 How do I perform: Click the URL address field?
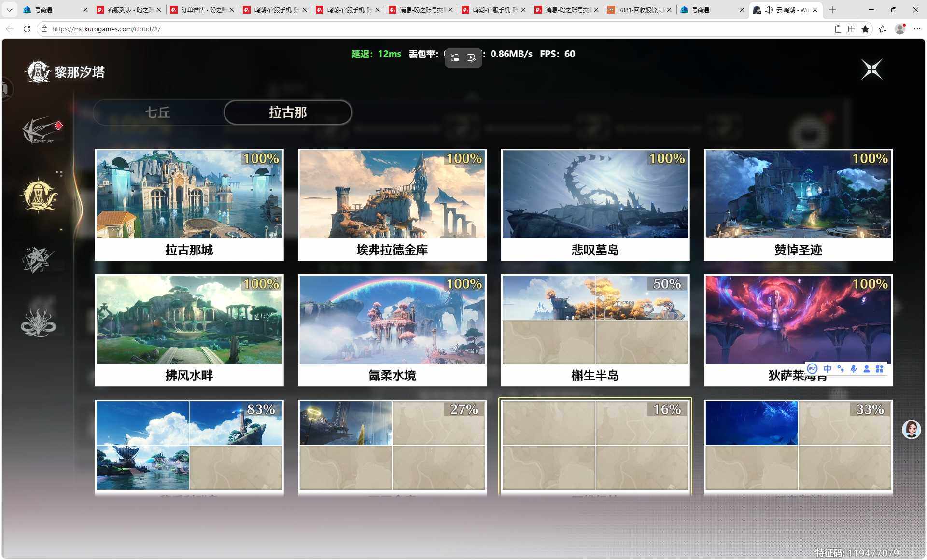[x=435, y=29]
